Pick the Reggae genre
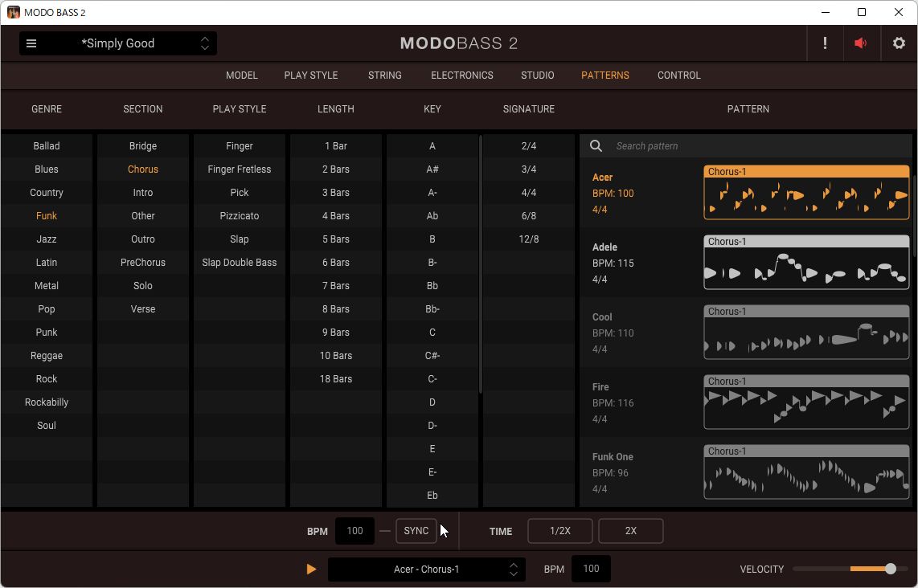This screenshot has height=588, width=918. tap(47, 356)
